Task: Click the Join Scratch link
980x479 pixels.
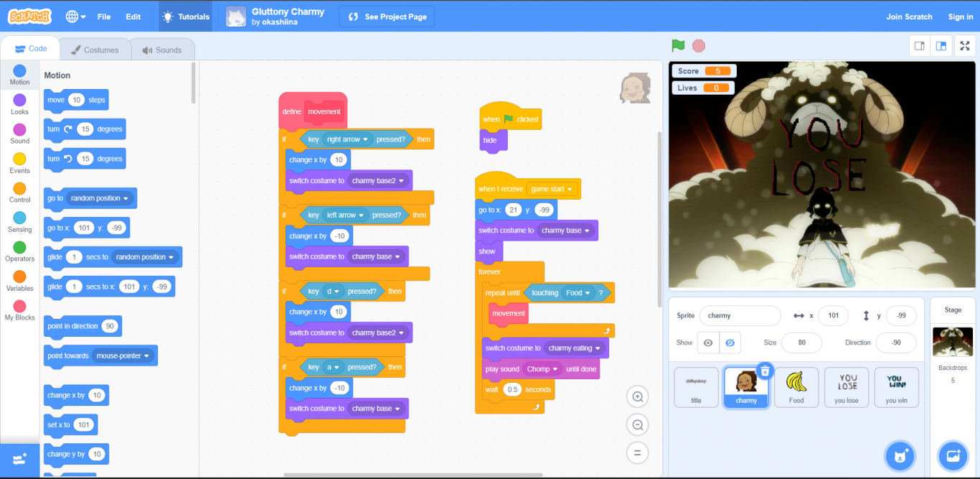Action: point(909,17)
